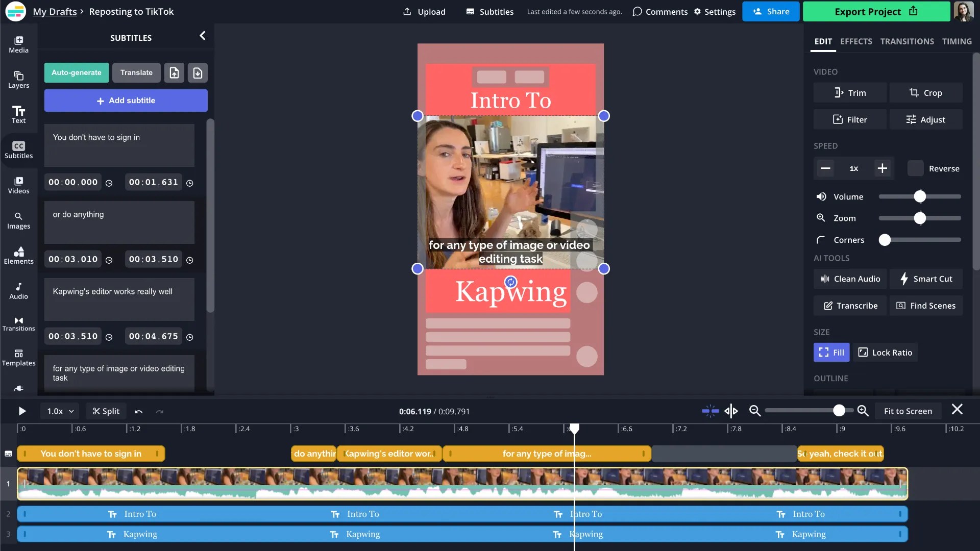980x551 pixels.
Task: Increase speed with the plus stepper
Action: tap(882, 168)
